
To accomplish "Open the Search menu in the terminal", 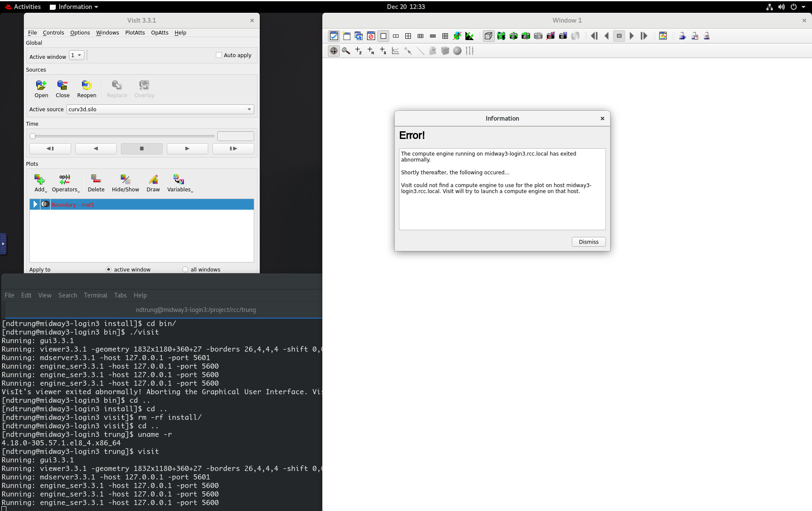I will coord(67,295).
